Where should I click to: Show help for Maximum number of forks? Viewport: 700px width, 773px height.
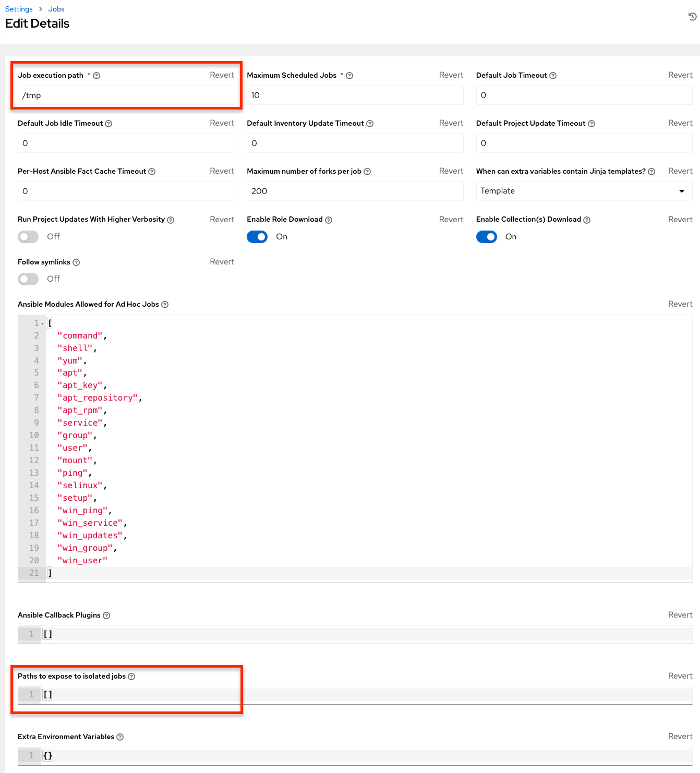[x=367, y=172]
